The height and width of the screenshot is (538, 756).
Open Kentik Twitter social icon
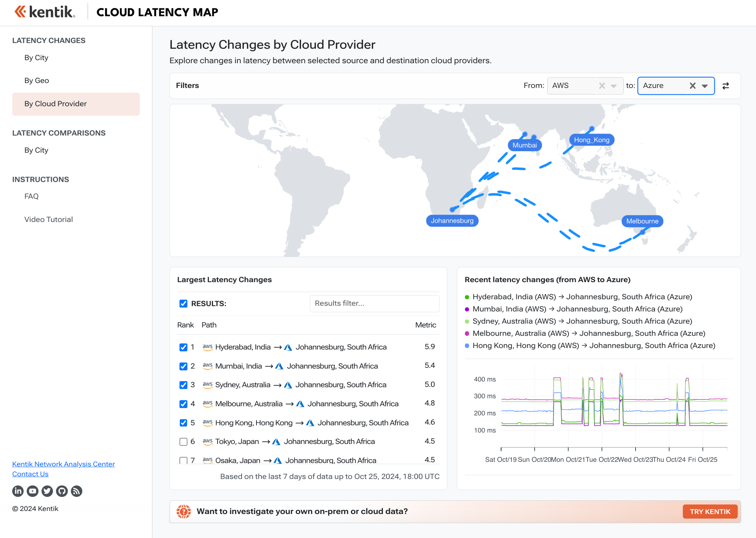[x=47, y=491]
